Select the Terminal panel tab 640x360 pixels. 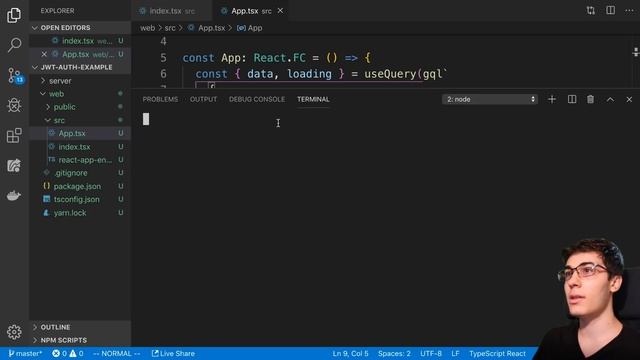[313, 99]
